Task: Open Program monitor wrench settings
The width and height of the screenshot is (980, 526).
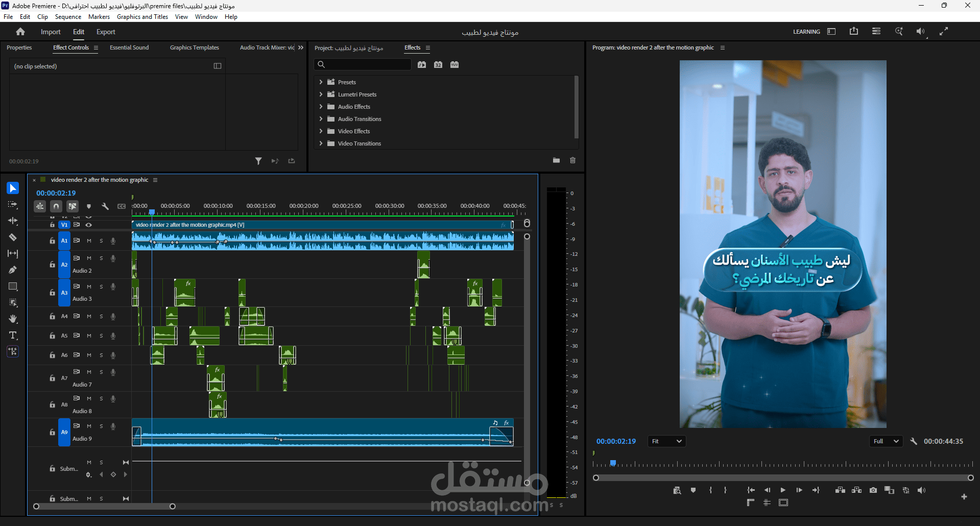Action: pyautogui.click(x=914, y=441)
